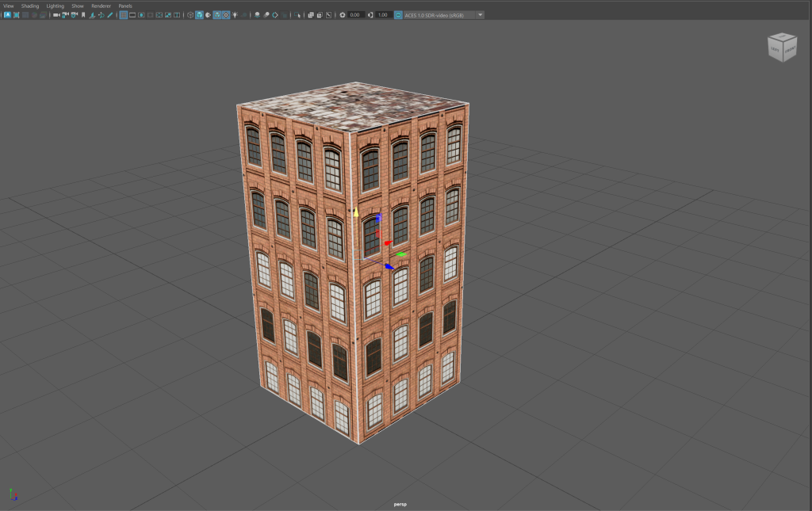
Task: Click the X-Ray display icon
Action: (x=311, y=15)
